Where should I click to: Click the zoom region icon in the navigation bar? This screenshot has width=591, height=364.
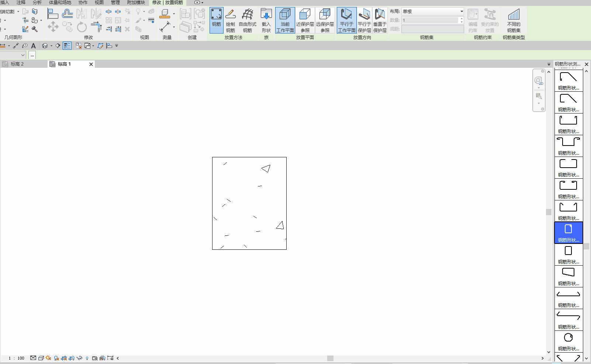point(539,96)
